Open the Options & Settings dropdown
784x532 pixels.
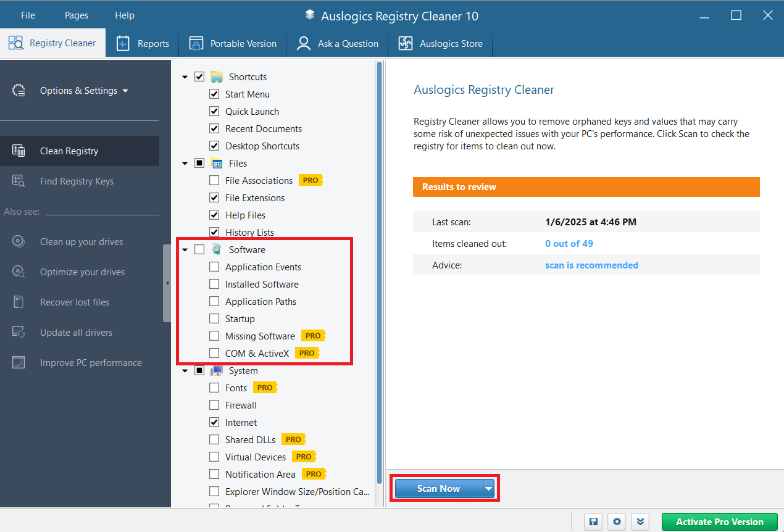(84, 91)
